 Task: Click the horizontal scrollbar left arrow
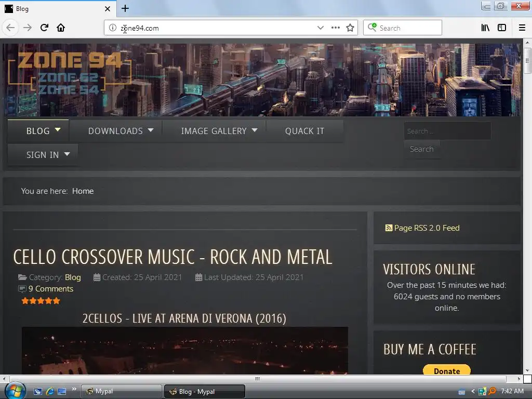click(4, 379)
